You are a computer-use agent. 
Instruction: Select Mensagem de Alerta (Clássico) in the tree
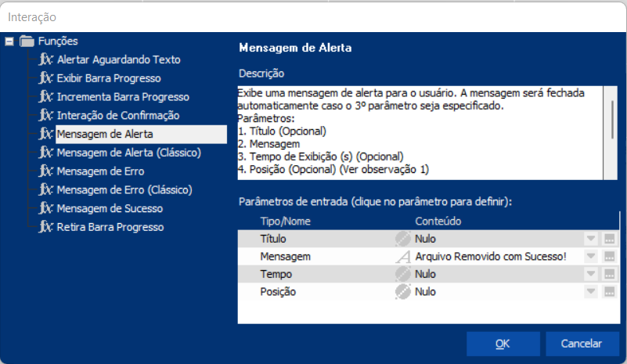tap(128, 153)
